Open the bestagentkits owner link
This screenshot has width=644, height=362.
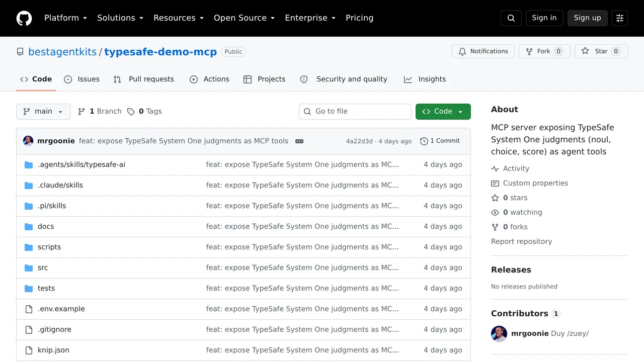[x=62, y=52]
